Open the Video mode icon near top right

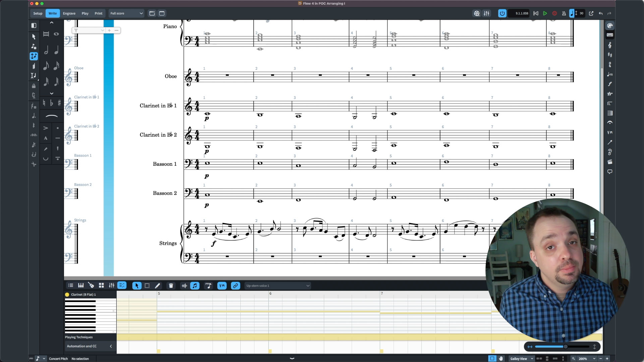[477, 13]
